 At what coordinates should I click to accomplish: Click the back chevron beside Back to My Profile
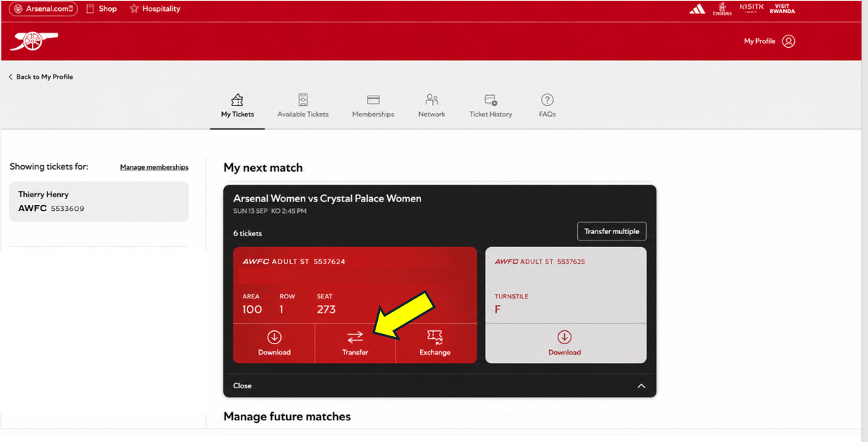pyautogui.click(x=11, y=77)
